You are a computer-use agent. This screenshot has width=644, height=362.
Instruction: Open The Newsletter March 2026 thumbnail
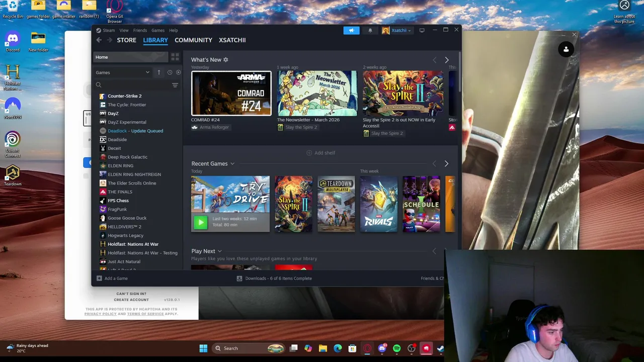click(x=317, y=94)
